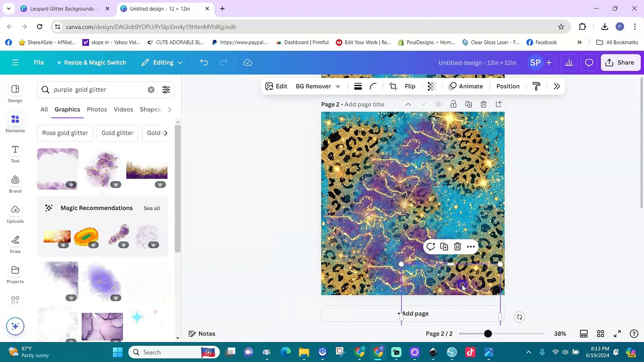Duplicate Page 2 with the copy icon
The image size is (644, 362).
pos(468,104)
